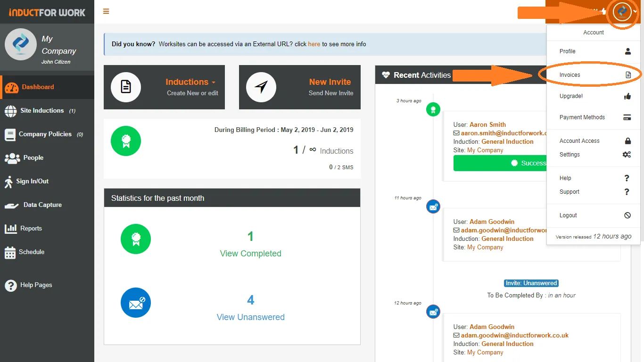Click the green billing period badge icon
The image size is (644, 362).
click(126, 141)
